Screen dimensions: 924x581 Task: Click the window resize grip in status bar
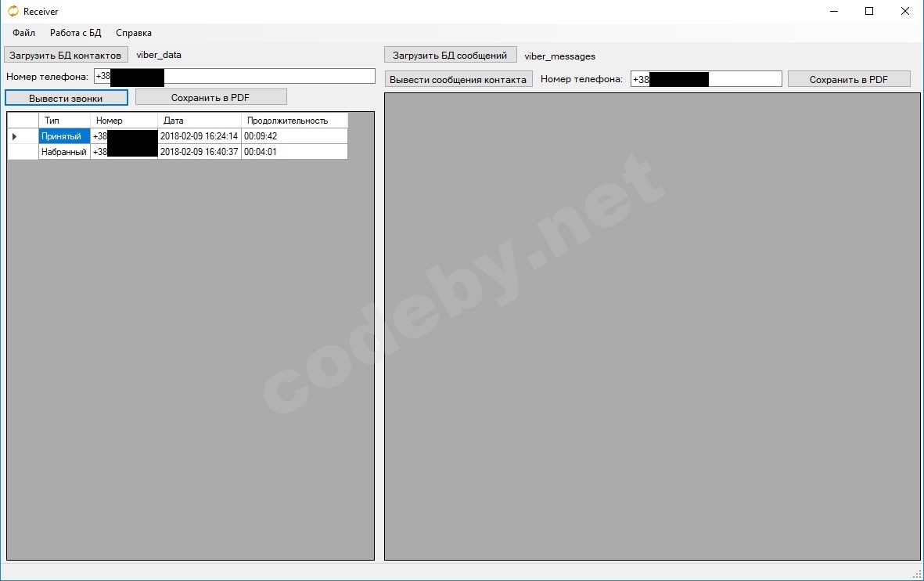pos(917,574)
